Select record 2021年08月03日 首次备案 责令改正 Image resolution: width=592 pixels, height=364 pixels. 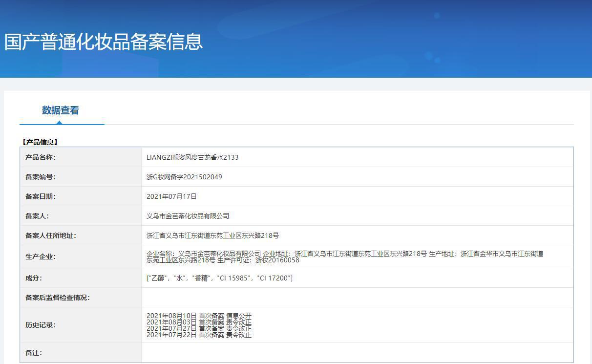point(199,322)
